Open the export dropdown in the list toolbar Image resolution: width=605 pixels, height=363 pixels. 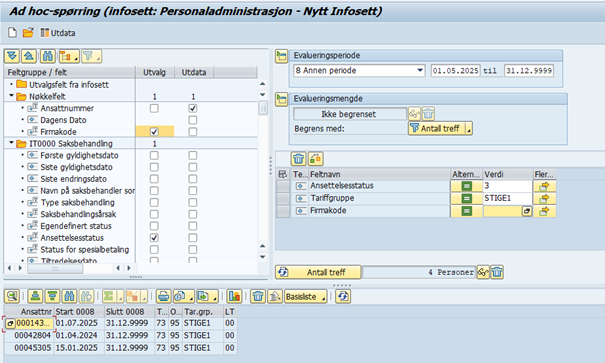(x=207, y=296)
